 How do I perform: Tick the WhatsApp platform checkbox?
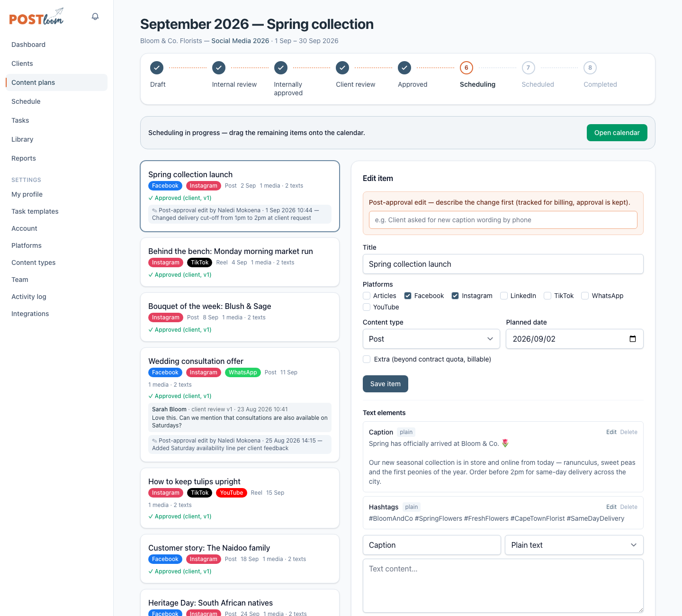(585, 296)
